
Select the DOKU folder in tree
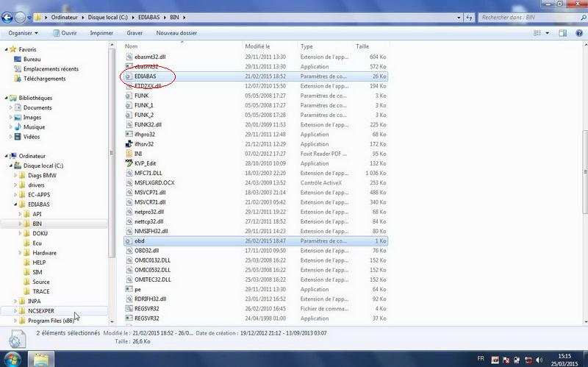(40, 234)
